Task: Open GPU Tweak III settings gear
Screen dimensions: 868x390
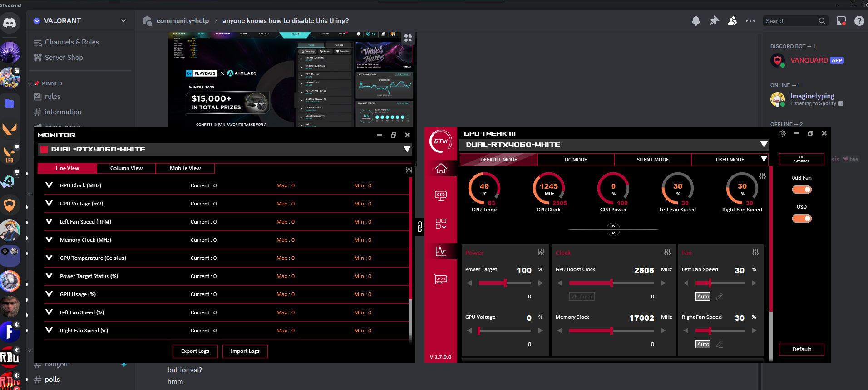Action: click(782, 133)
